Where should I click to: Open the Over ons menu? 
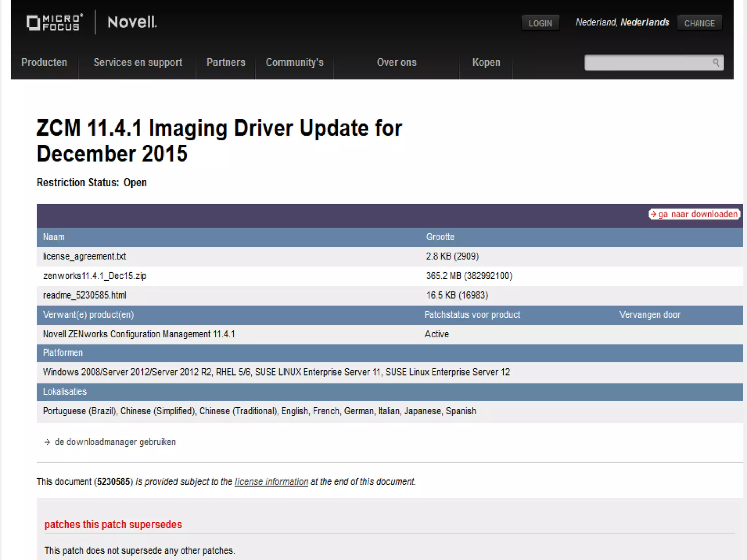(x=396, y=62)
